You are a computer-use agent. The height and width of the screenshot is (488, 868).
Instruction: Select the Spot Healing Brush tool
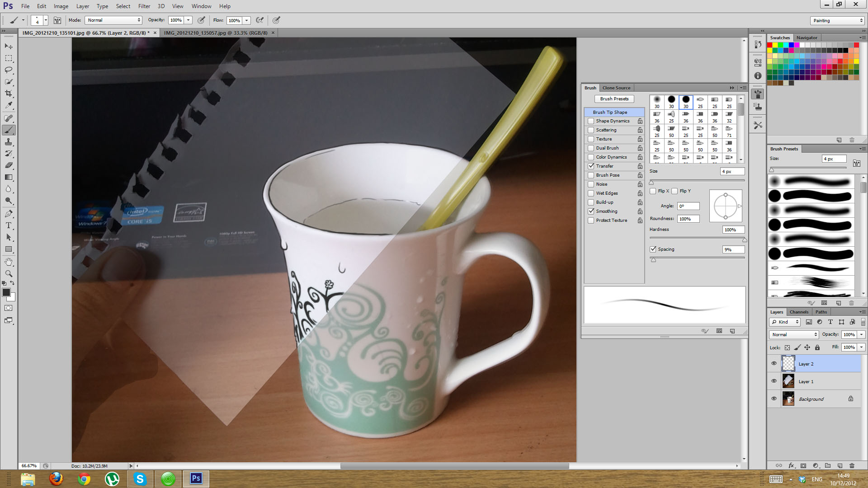[x=9, y=118]
